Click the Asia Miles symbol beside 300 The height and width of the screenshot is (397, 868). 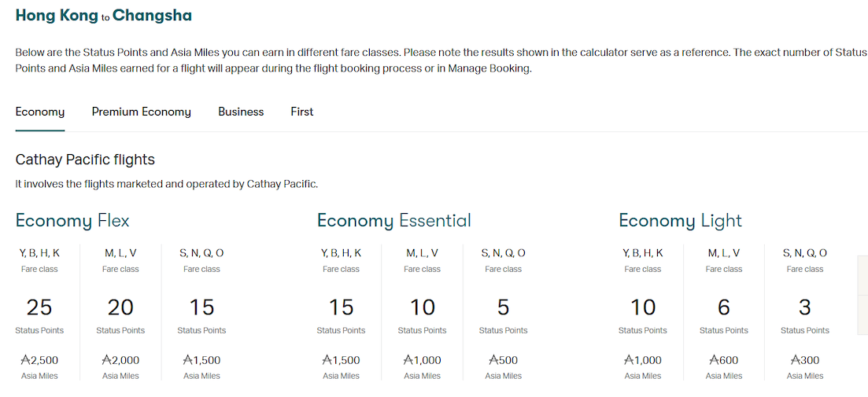(x=795, y=360)
